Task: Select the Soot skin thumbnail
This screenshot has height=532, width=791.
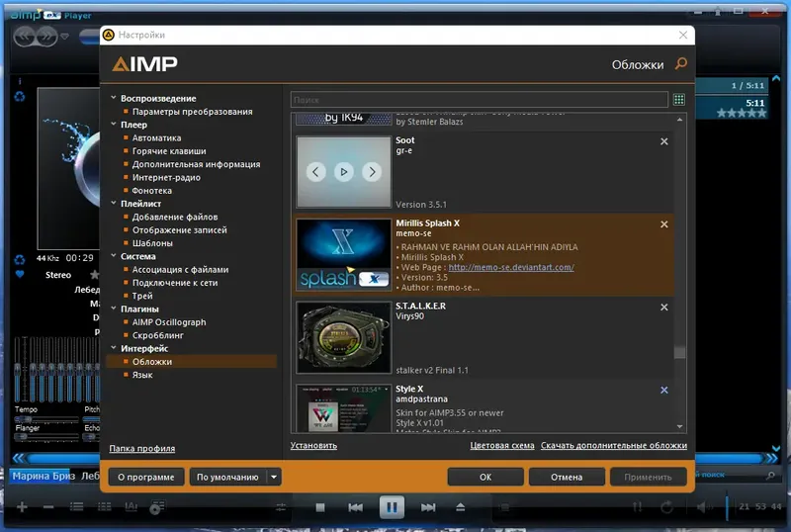Action: point(343,172)
